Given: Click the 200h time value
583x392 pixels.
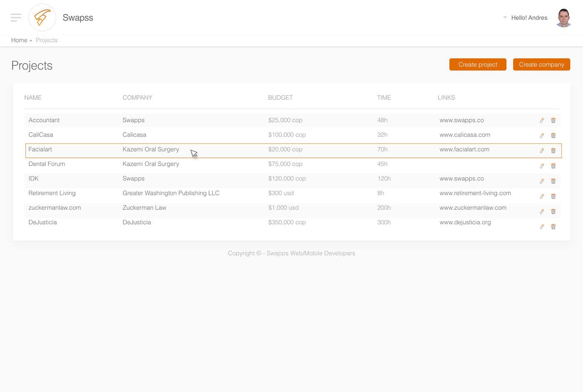Looking at the screenshot, I should [x=384, y=207].
